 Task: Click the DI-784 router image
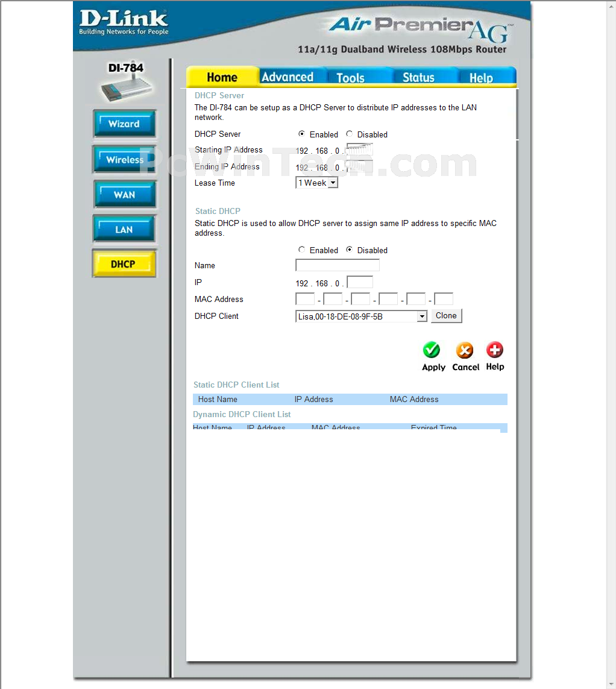[x=127, y=89]
